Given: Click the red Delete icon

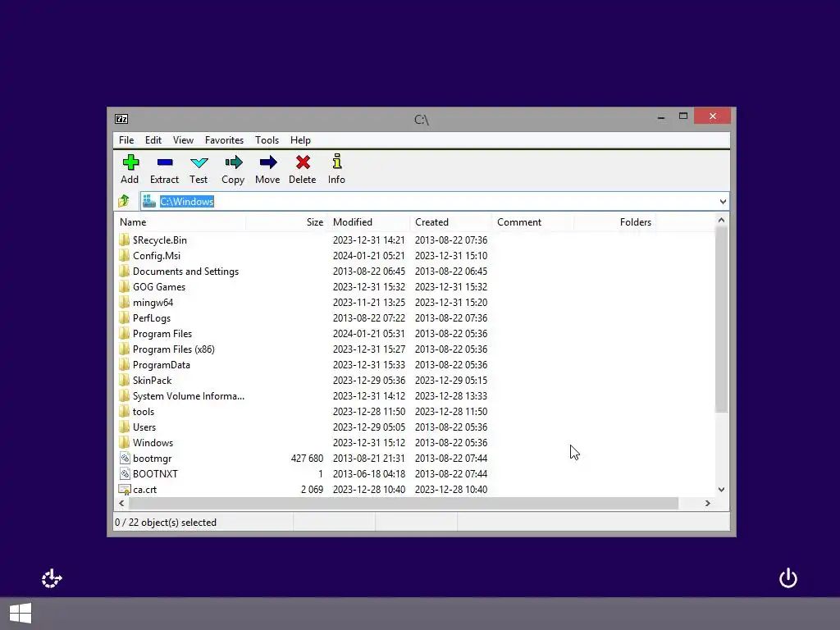Looking at the screenshot, I should click(x=303, y=162).
